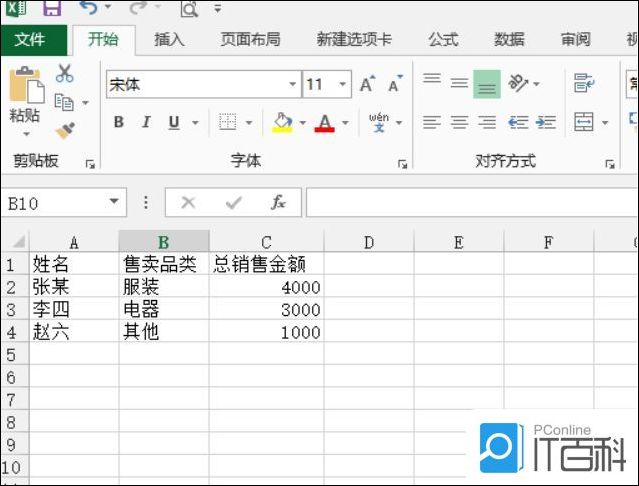Toggle the highlighted Bottom Align icon

pos(487,84)
